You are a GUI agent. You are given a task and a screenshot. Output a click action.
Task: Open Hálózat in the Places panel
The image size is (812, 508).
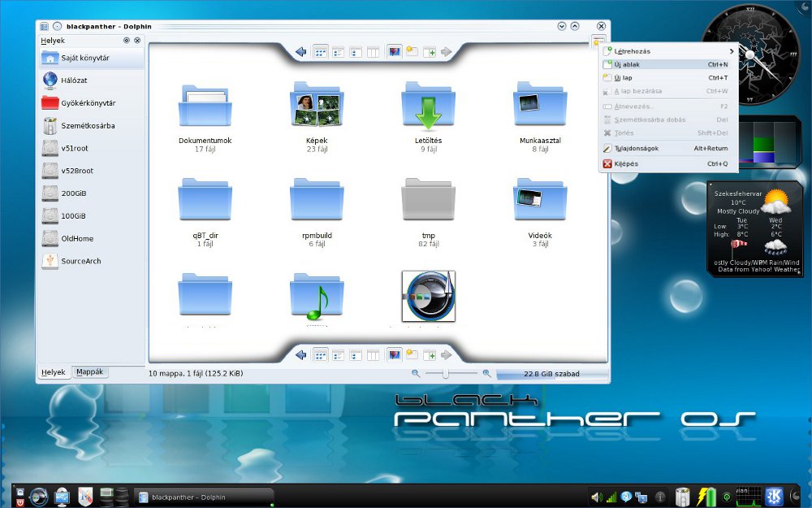tap(92, 80)
